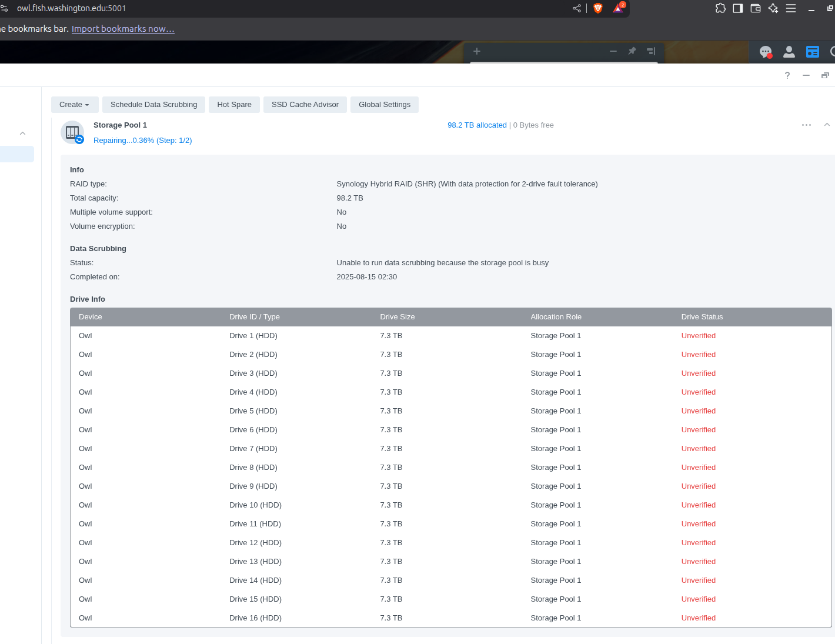
Task: Open the Brave Wallet icon
Action: tap(756, 8)
